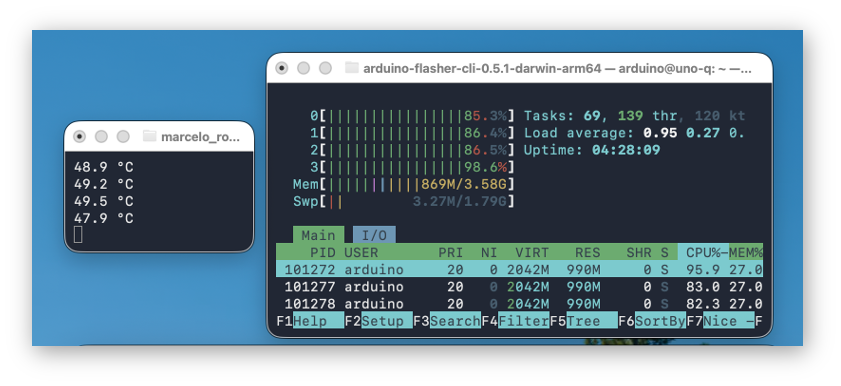The width and height of the screenshot is (841, 386).
Task: Sort processes by MEM% column header
Action: click(x=746, y=252)
